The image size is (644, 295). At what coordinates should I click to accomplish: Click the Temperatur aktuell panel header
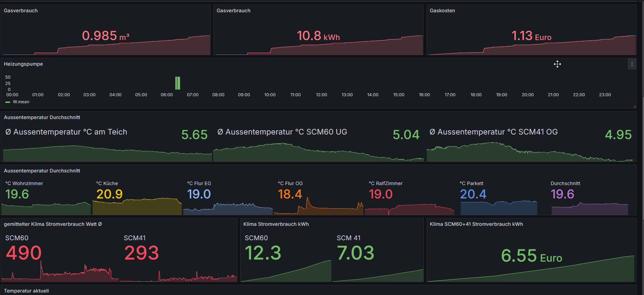(x=26, y=291)
